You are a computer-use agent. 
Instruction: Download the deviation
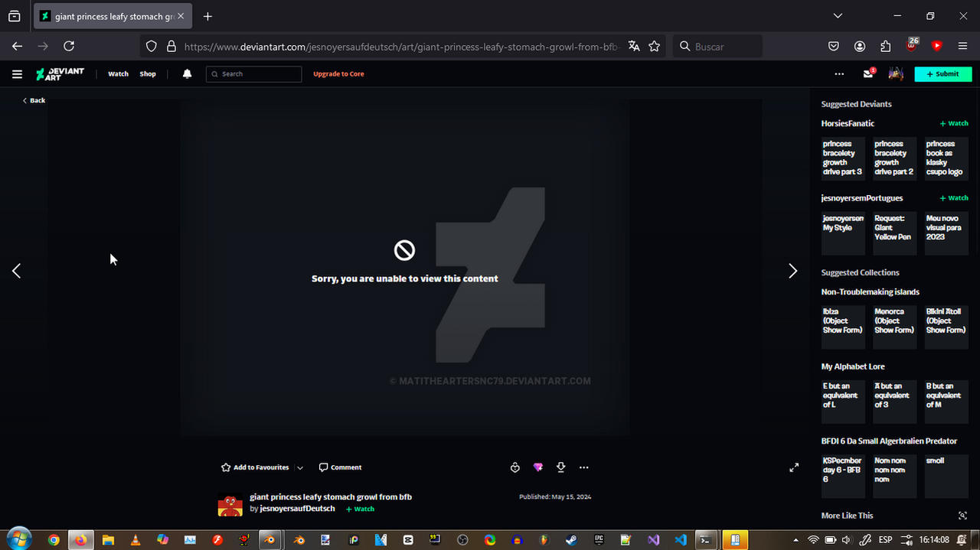(x=561, y=467)
